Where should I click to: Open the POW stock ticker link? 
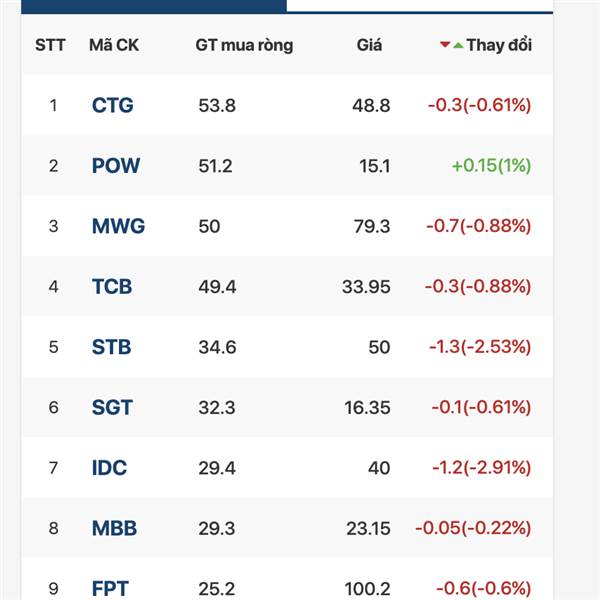coord(116,166)
